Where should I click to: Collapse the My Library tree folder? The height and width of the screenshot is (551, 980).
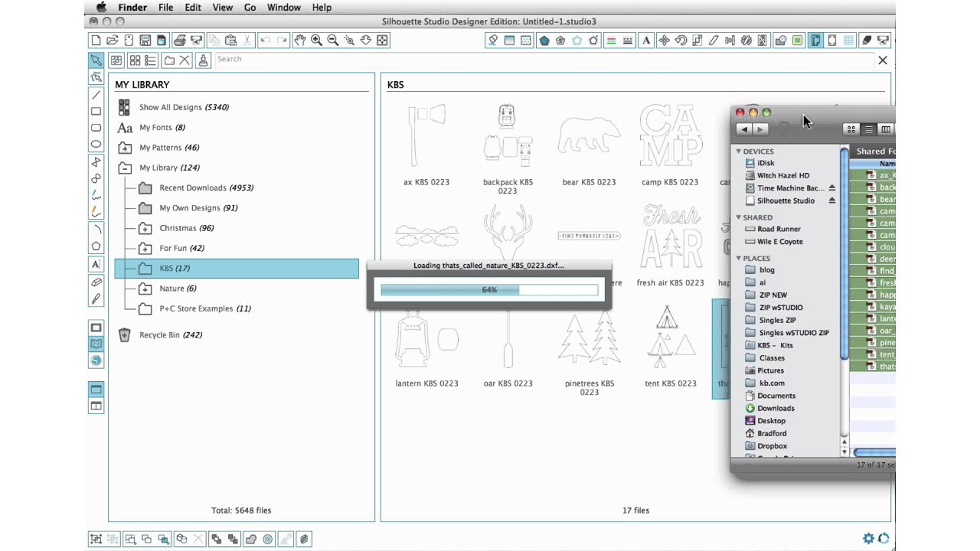pyautogui.click(x=125, y=168)
